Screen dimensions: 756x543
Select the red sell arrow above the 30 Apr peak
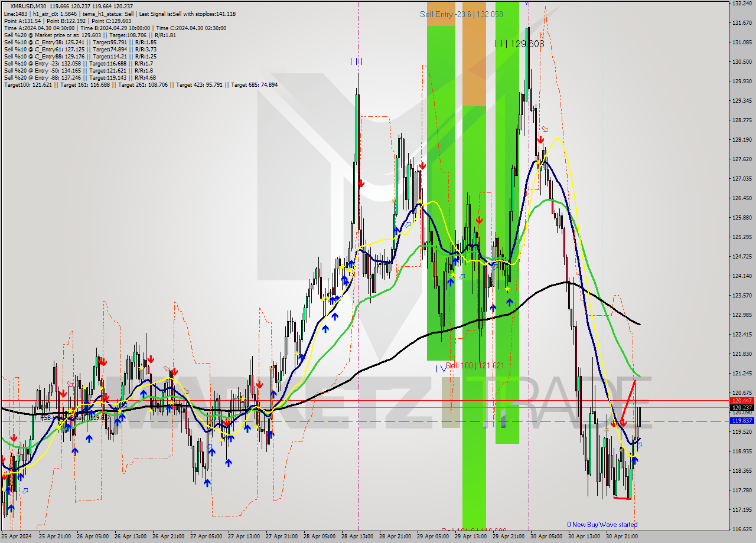(540, 139)
